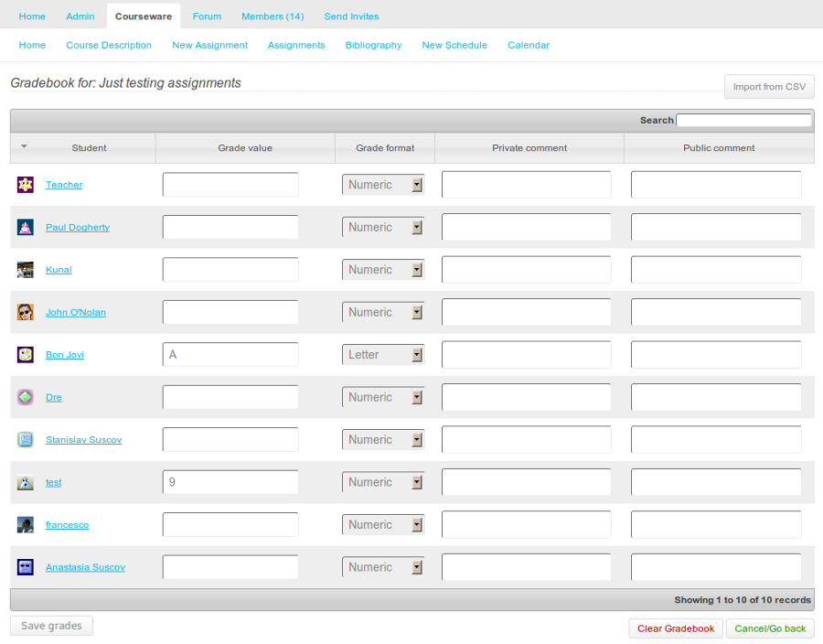Click Save grades button
The height and width of the screenshot is (644, 823).
51,626
